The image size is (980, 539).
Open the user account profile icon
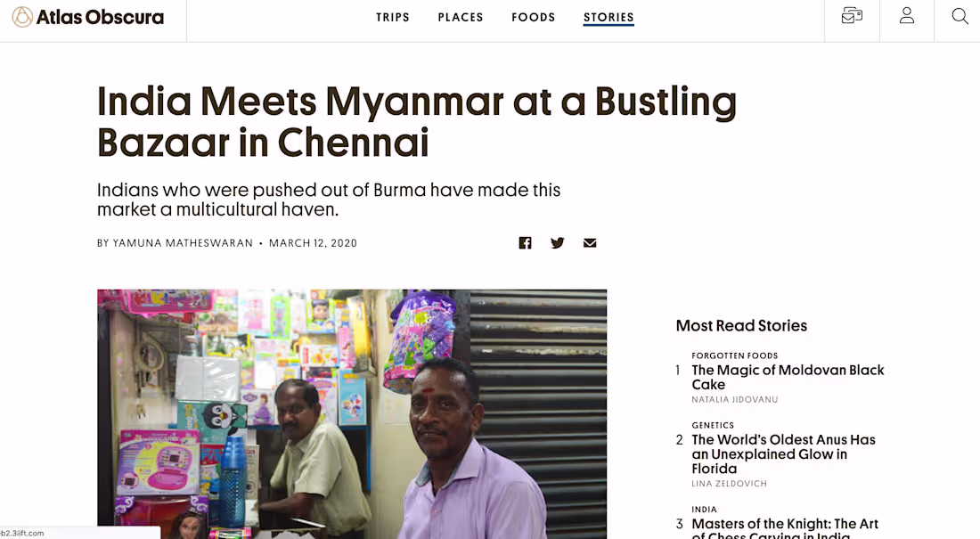tap(907, 16)
